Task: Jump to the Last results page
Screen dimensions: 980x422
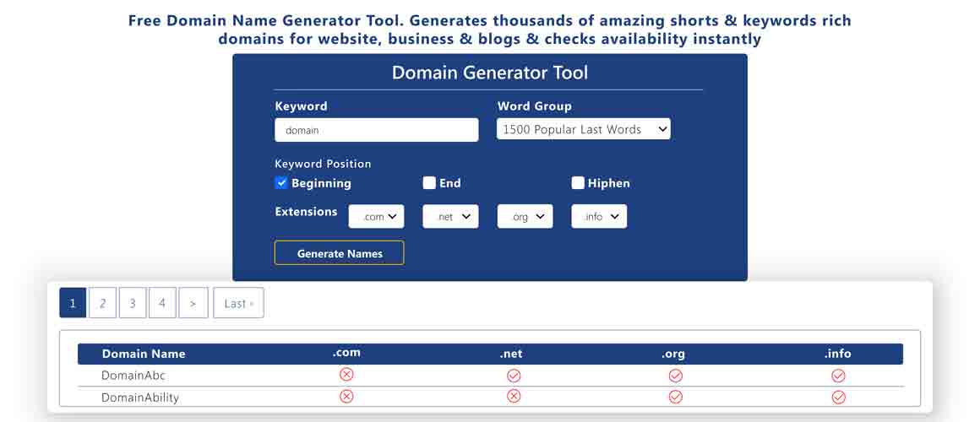Action: tap(238, 303)
